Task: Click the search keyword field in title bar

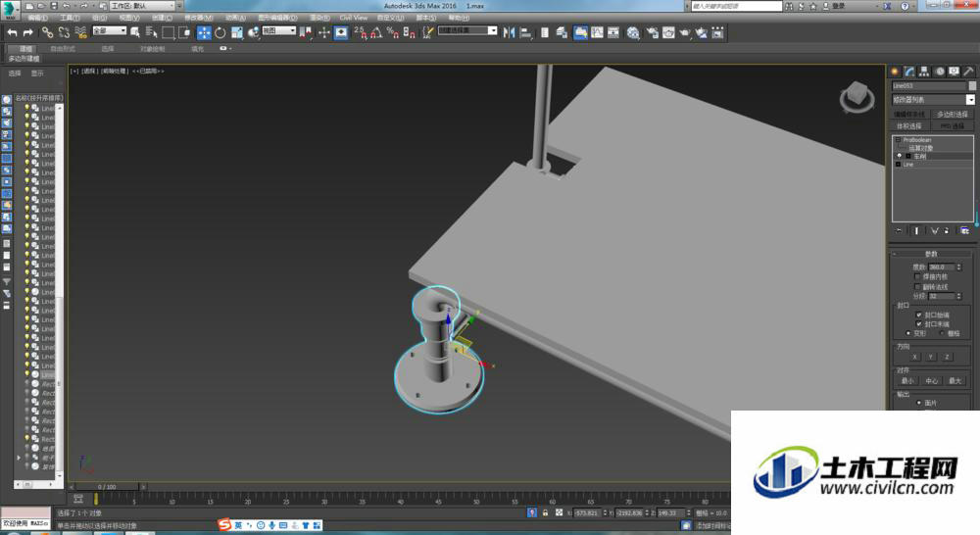Action: coord(736,6)
